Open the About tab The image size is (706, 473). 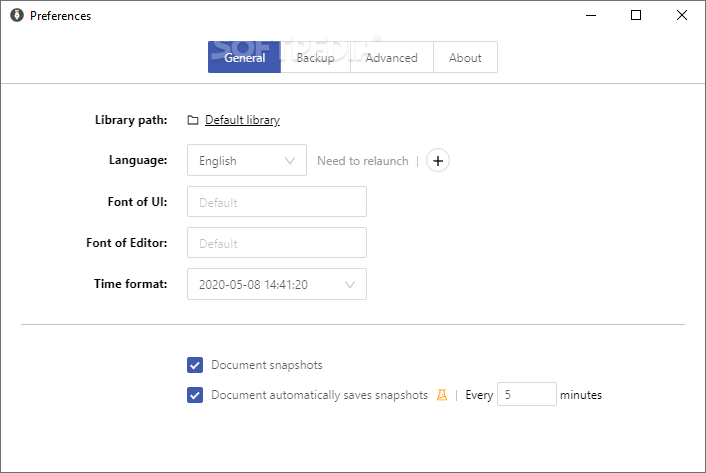click(x=465, y=57)
